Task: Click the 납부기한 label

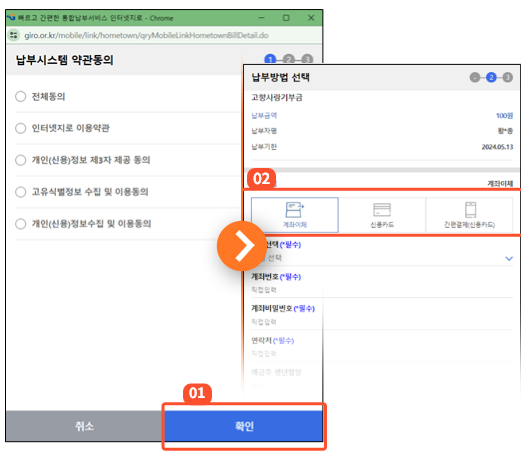Action: point(264,147)
